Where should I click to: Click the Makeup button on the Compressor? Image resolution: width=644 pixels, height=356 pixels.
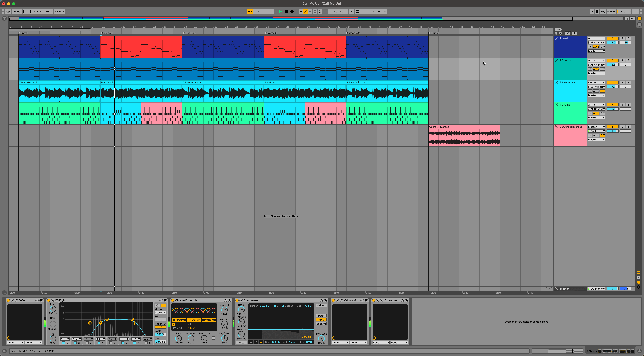click(321, 305)
